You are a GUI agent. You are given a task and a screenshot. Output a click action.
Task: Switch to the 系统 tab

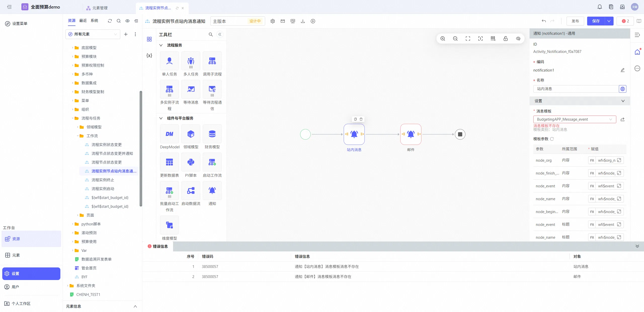[94, 21]
